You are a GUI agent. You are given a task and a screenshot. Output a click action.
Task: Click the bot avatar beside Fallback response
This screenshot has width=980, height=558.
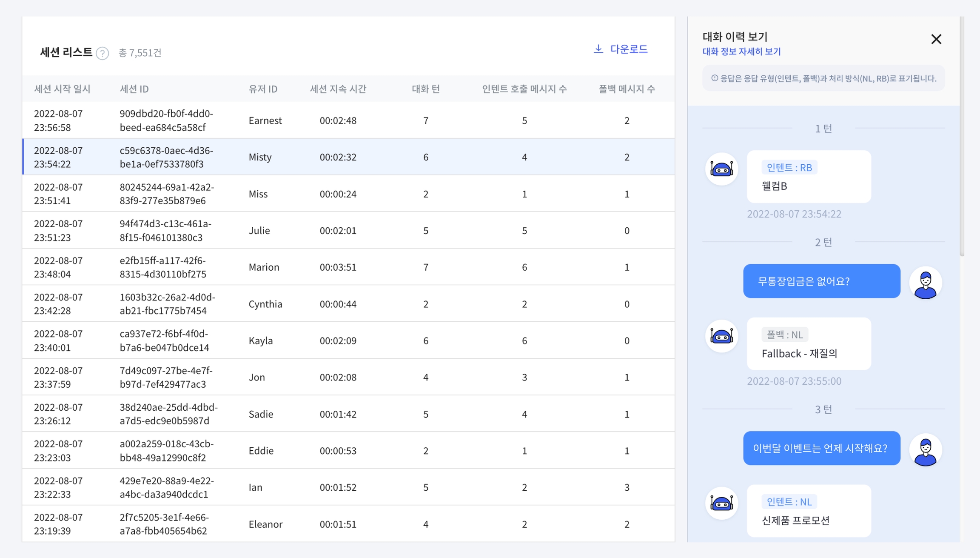[x=721, y=336]
